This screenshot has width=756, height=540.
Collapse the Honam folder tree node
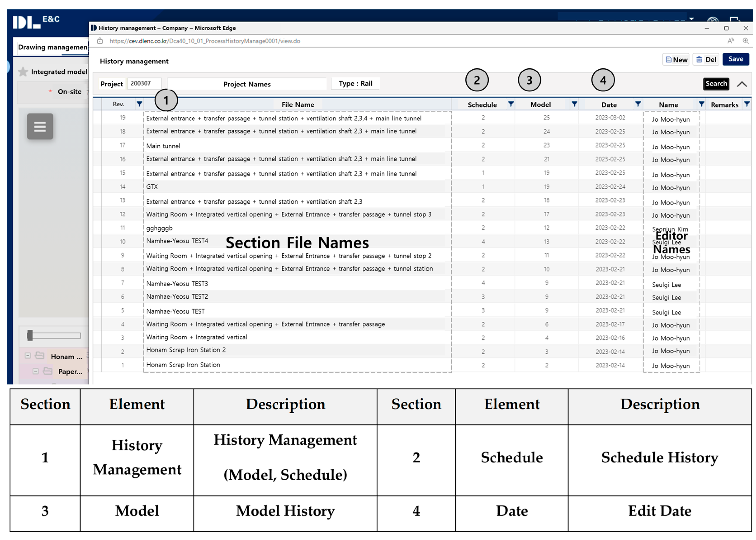pyautogui.click(x=28, y=356)
